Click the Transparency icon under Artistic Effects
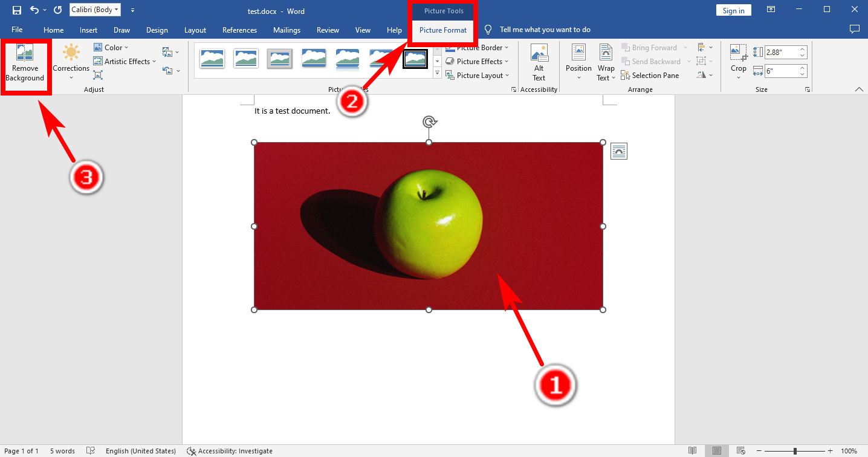Screen dimensions: 868x457 [x=98, y=75]
